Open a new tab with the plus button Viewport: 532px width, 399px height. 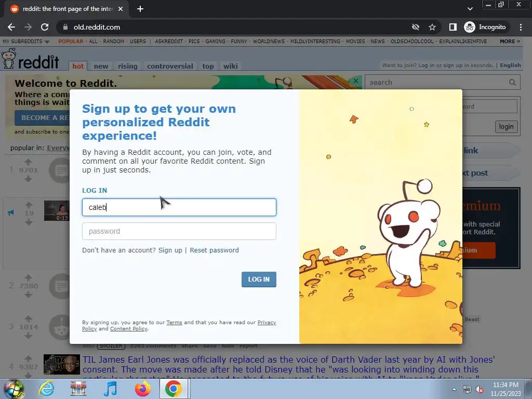pyautogui.click(x=140, y=9)
